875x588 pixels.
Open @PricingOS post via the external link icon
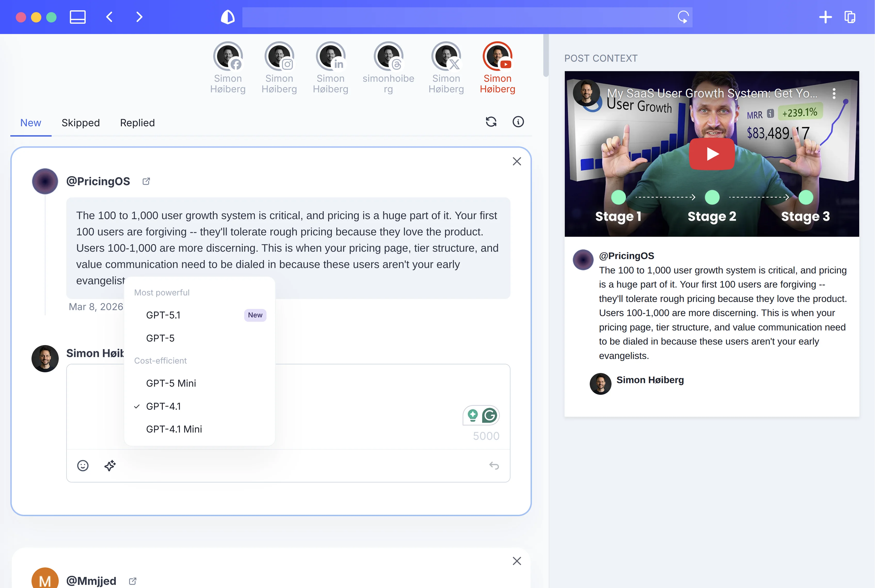tap(146, 181)
